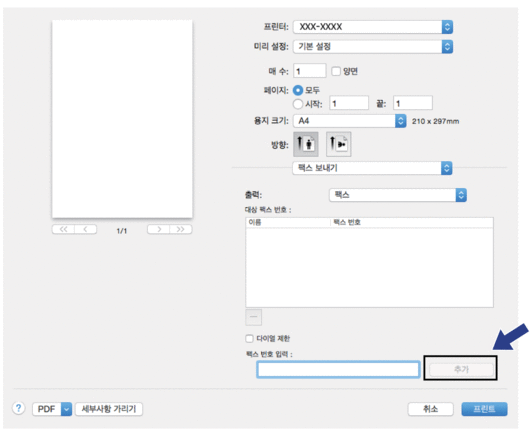Image resolution: width=532 pixels, height=435 pixels.
Task: Jump to last preview page
Action: click(x=181, y=229)
